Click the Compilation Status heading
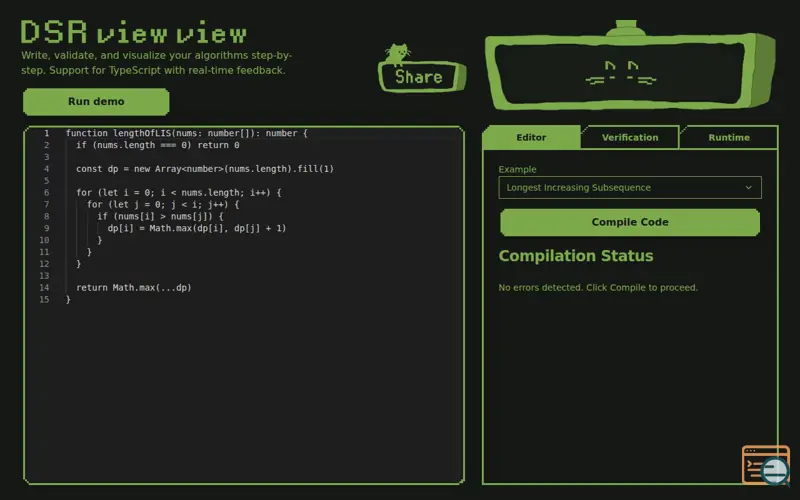 tap(576, 256)
